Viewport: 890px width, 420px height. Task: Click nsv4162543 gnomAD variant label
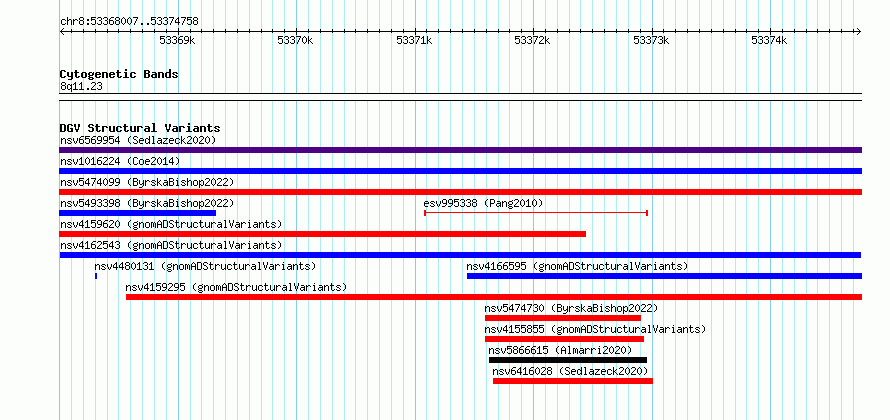[x=171, y=245]
